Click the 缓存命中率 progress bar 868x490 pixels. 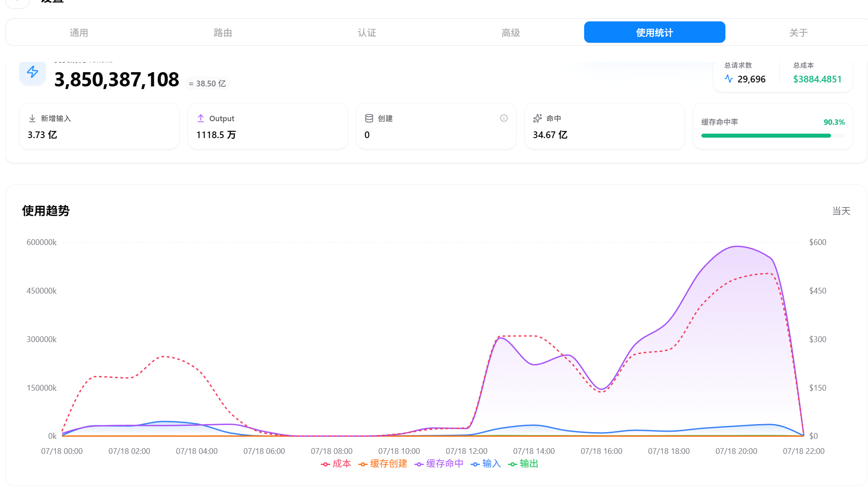773,135
